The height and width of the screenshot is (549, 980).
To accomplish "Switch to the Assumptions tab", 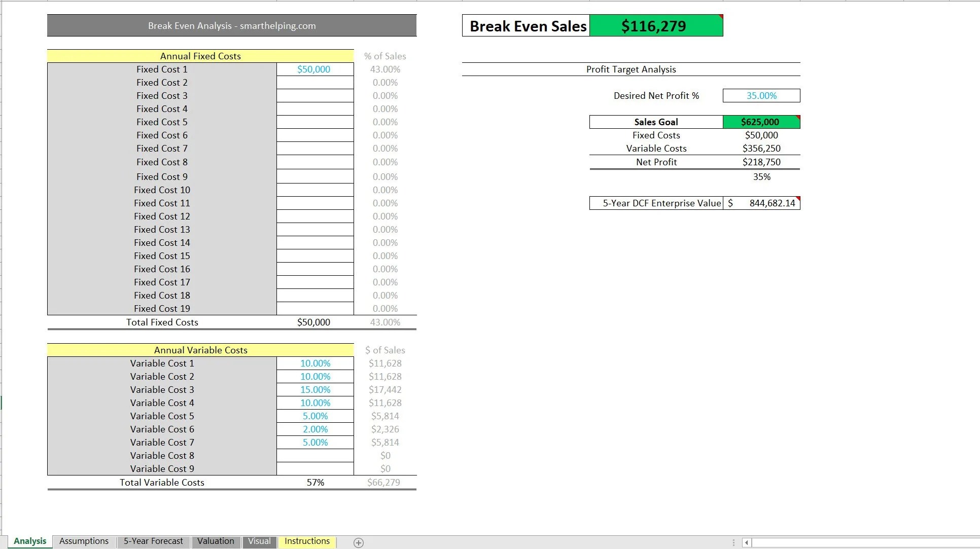I will [83, 541].
